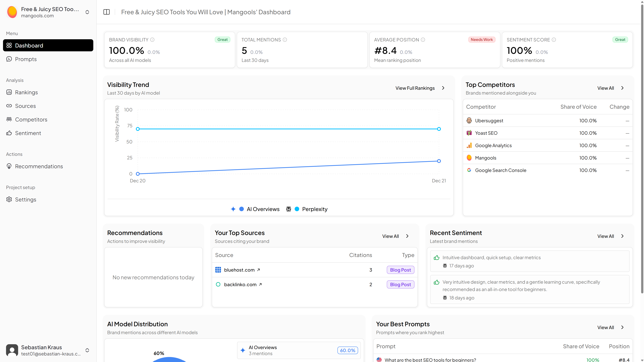Viewport: 644px width, 362px height.
Task: Open Recommendations in the sidebar menu
Action: 39,166
